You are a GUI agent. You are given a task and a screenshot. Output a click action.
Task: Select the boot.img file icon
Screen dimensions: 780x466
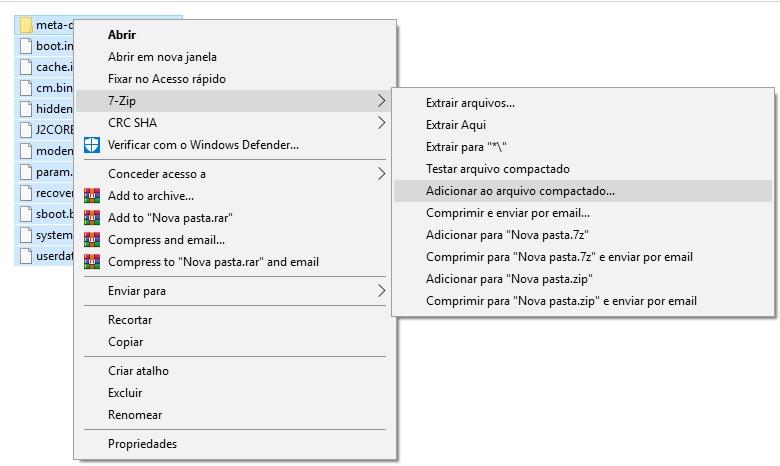point(27,46)
